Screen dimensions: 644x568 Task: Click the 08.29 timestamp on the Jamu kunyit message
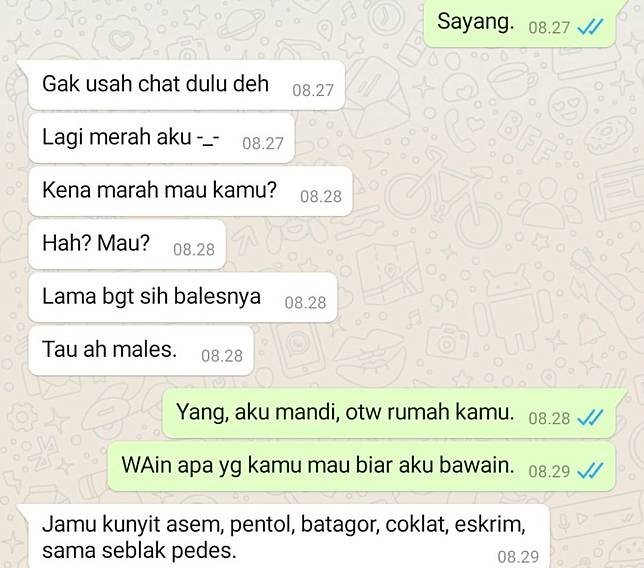[518, 557]
